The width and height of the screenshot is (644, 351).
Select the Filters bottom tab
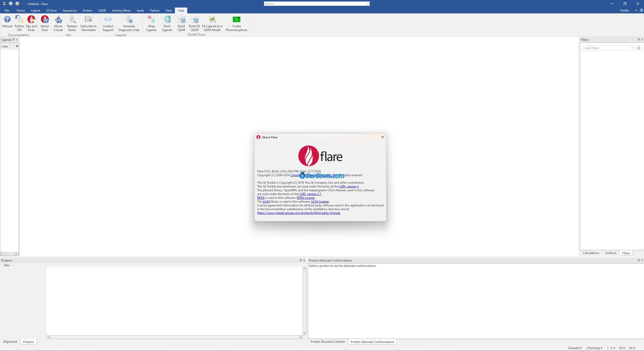pyautogui.click(x=626, y=253)
